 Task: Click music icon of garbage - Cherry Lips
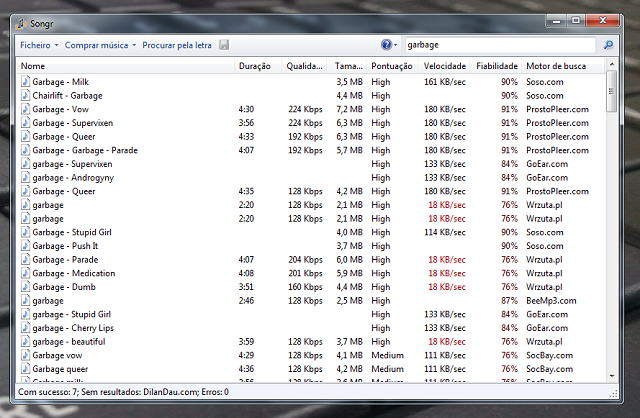(x=25, y=328)
